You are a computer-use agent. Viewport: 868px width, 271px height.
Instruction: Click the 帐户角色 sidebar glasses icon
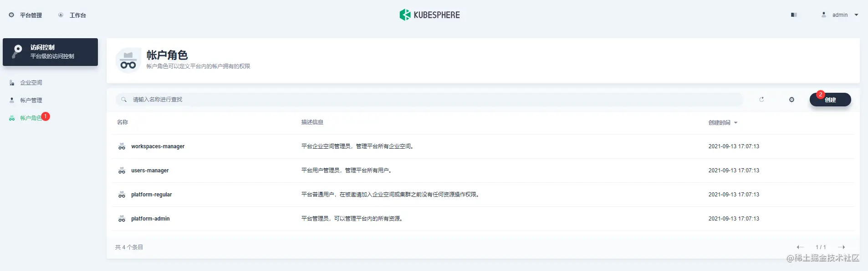pyautogui.click(x=12, y=118)
